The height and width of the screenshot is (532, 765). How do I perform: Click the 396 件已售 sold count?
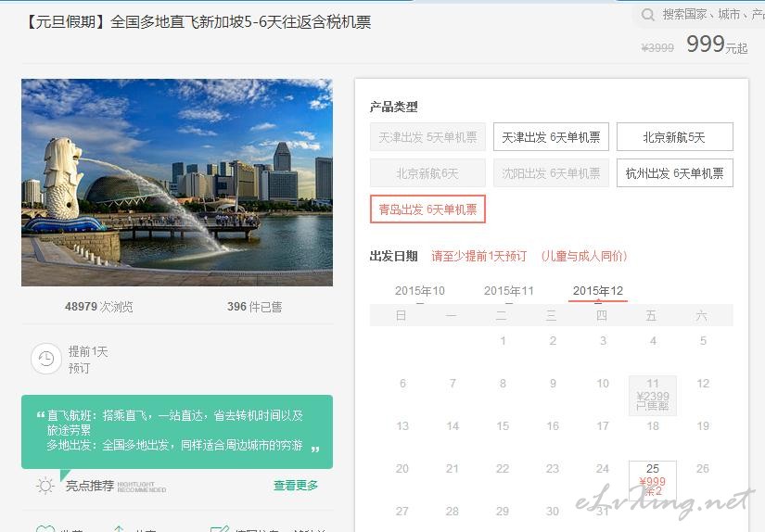tap(255, 307)
